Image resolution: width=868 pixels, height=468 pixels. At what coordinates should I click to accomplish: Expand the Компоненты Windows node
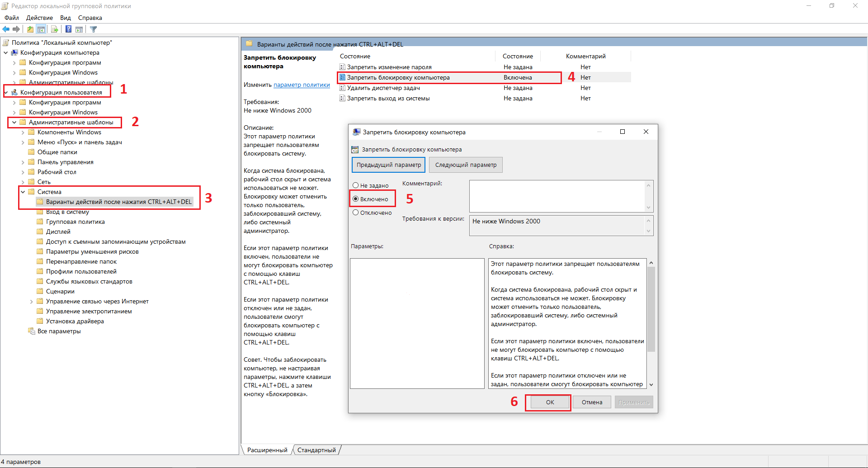[x=23, y=132]
